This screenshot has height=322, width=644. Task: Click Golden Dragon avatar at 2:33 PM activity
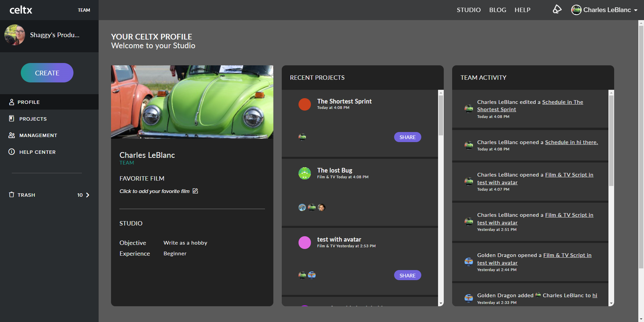pos(469,298)
